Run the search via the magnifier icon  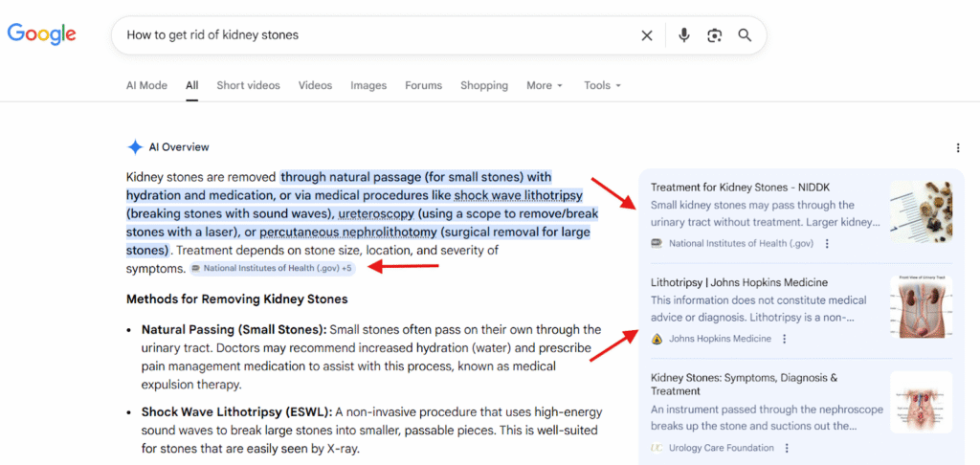click(x=745, y=35)
